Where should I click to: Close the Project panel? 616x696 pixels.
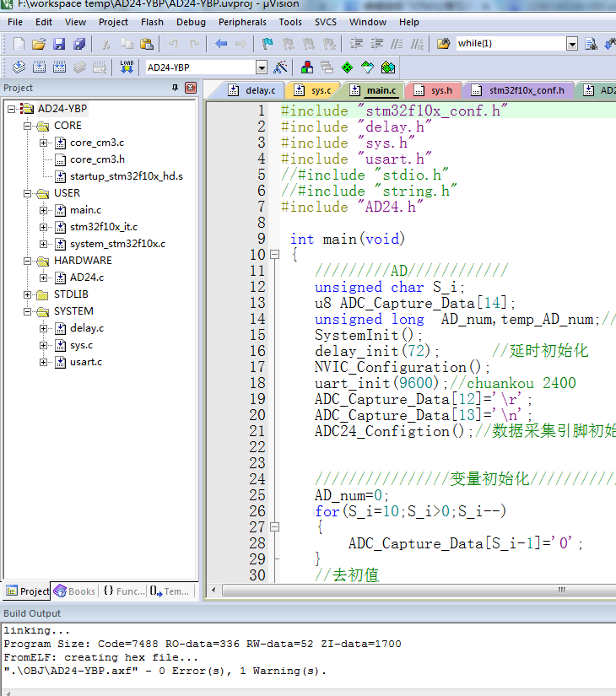coord(191,88)
